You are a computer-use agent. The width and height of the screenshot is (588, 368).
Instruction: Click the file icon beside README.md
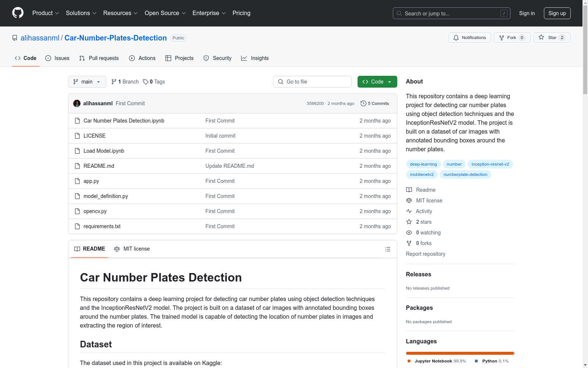click(77, 166)
